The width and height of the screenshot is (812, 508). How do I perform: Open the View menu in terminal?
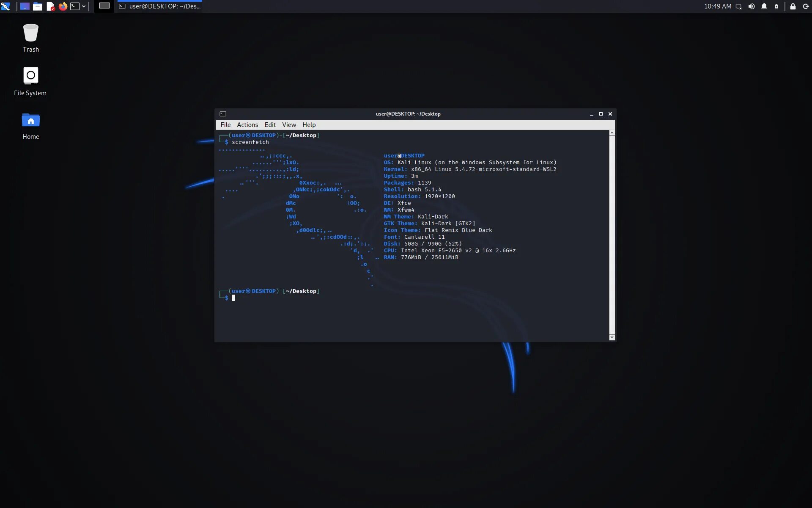[289, 125]
